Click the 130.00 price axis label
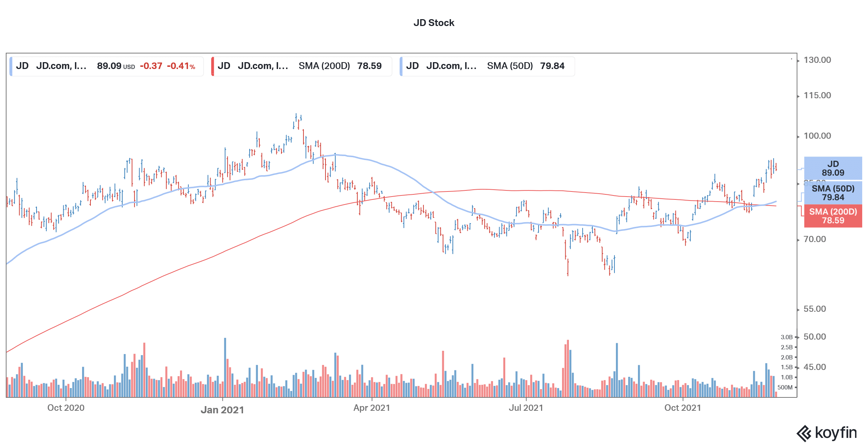 (x=817, y=60)
